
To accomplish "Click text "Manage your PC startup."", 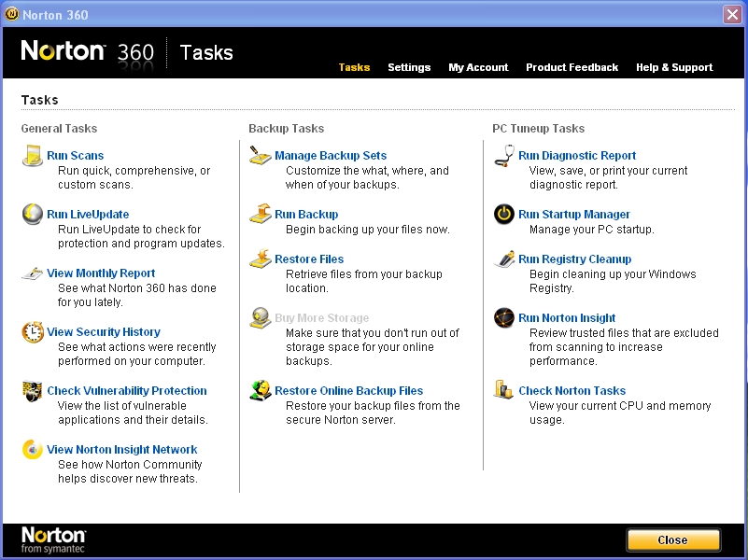I will 591,230.
